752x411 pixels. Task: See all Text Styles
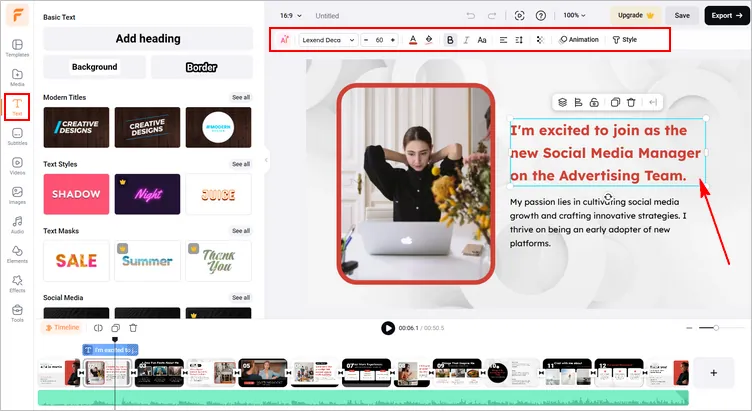pyautogui.click(x=241, y=164)
